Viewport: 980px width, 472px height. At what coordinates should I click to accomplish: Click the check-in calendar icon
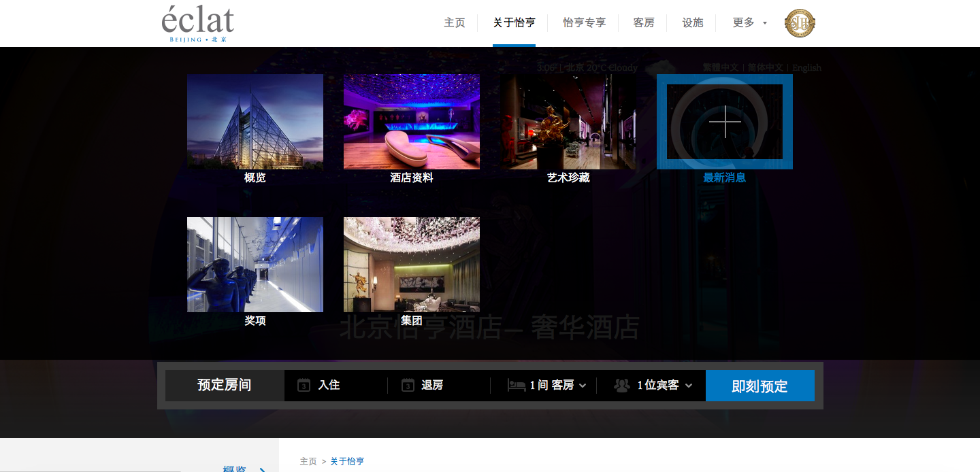click(x=304, y=386)
